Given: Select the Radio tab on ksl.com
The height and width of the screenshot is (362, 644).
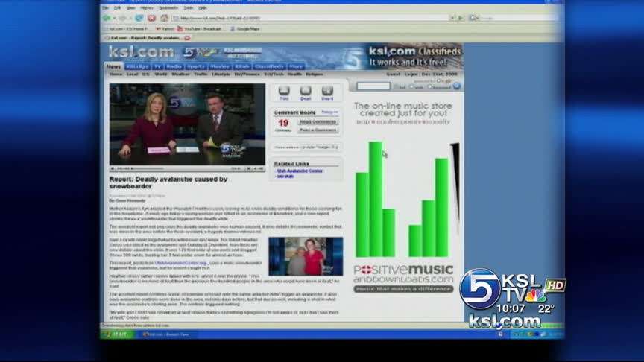Looking at the screenshot, I should point(174,66).
